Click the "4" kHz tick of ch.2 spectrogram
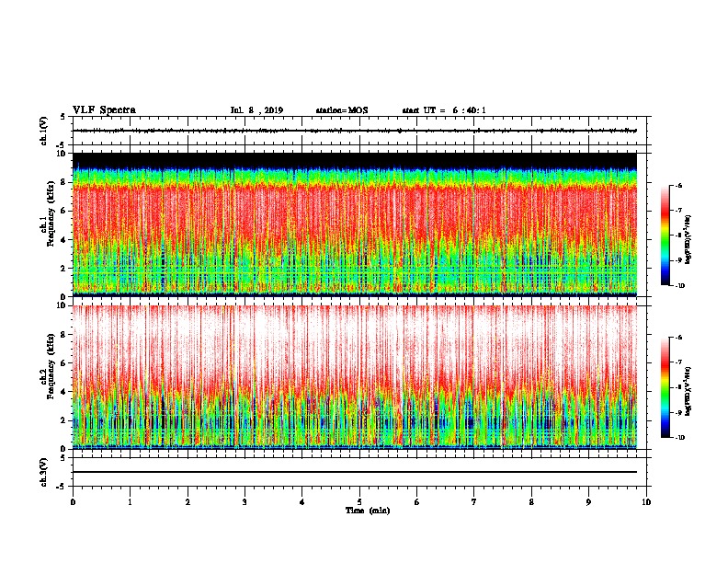 tap(63, 392)
